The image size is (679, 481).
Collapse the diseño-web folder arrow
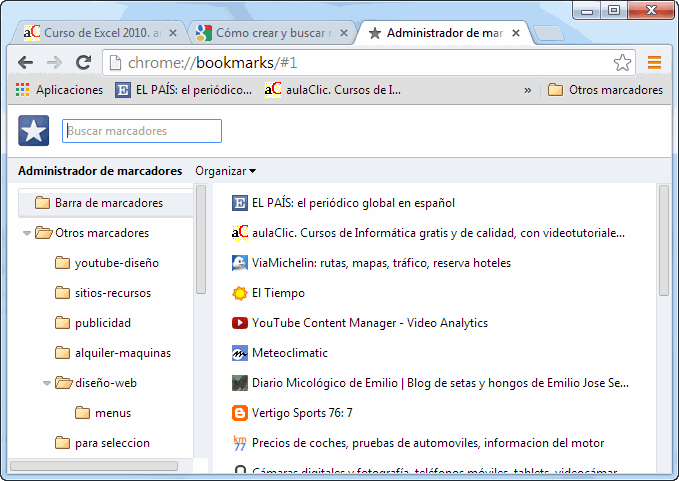point(47,383)
